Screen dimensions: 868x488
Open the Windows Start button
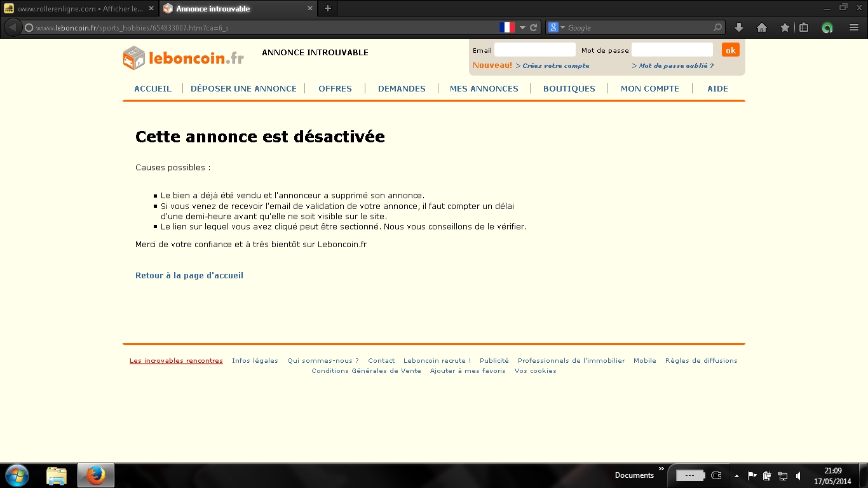click(17, 475)
